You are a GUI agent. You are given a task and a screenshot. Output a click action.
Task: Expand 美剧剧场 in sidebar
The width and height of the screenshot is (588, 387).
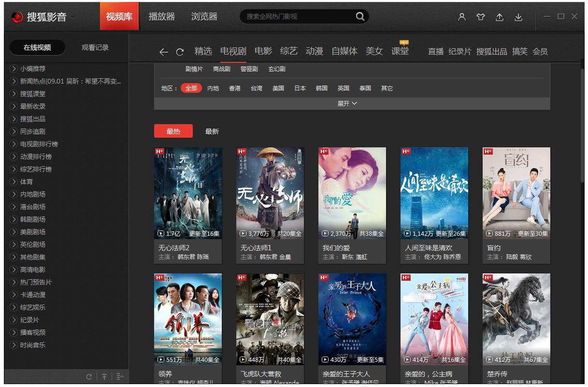coord(32,232)
